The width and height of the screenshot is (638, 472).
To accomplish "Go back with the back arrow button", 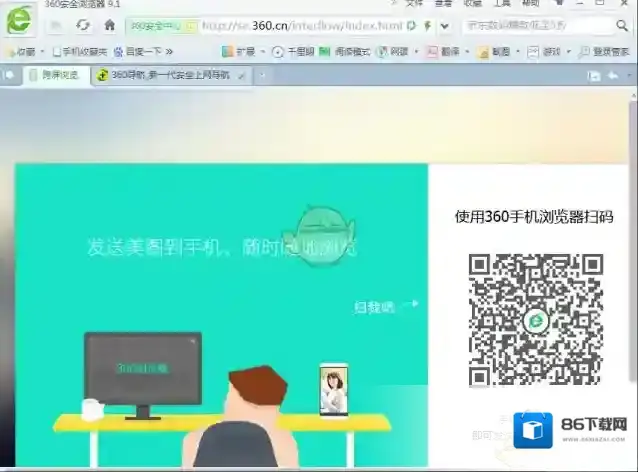I will coord(56,26).
